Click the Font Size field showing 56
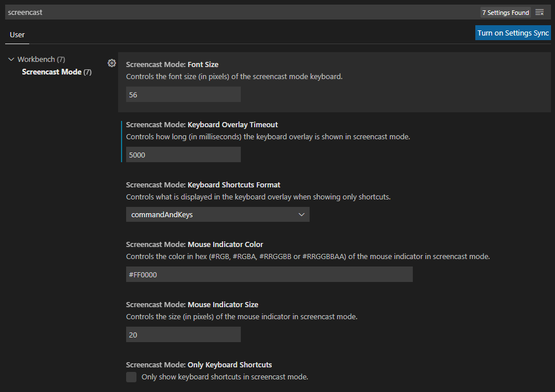 click(183, 95)
